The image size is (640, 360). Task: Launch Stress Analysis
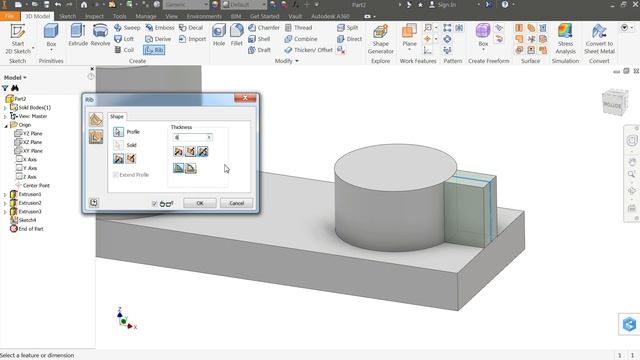[x=565, y=39]
